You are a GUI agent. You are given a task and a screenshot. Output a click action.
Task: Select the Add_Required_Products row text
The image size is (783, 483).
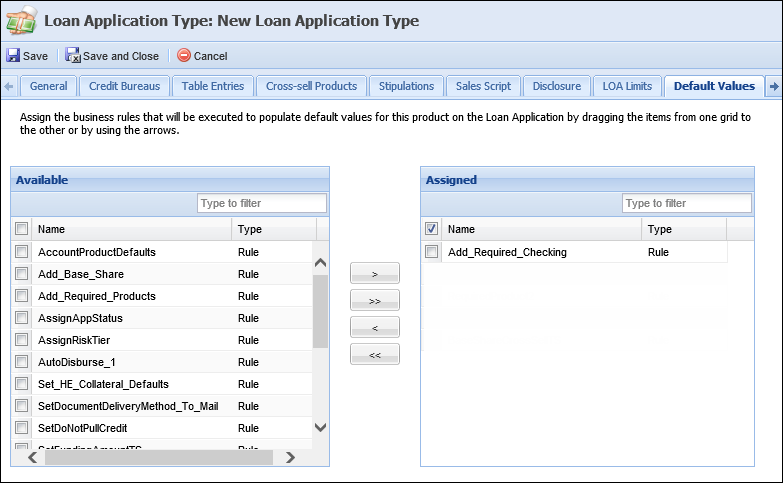click(97, 296)
